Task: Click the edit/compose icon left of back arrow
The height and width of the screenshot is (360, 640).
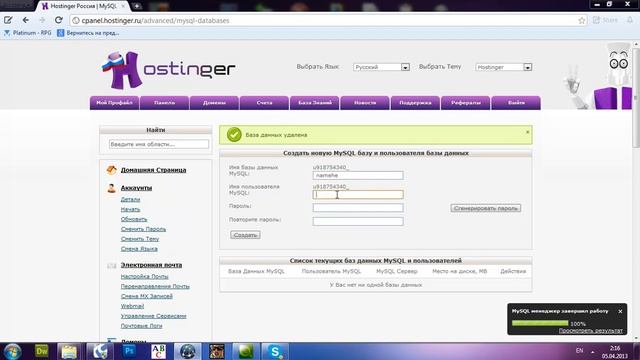Action: click(8, 20)
